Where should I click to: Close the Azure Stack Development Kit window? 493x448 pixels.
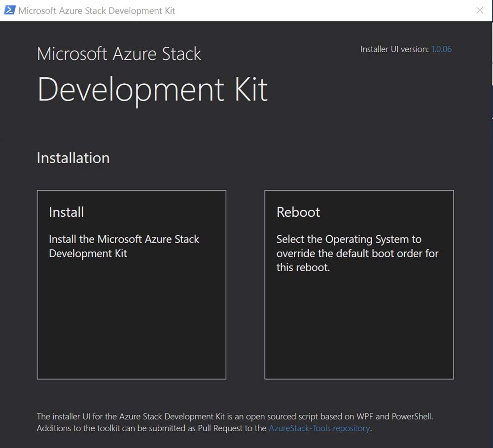click(479, 10)
